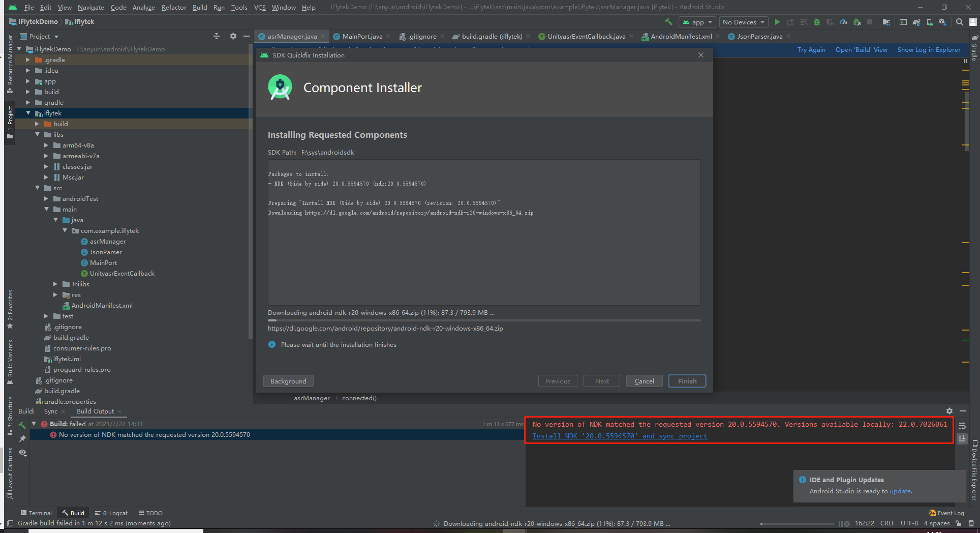Open the Logcat tool window tab
980x533 pixels.
tap(111, 513)
